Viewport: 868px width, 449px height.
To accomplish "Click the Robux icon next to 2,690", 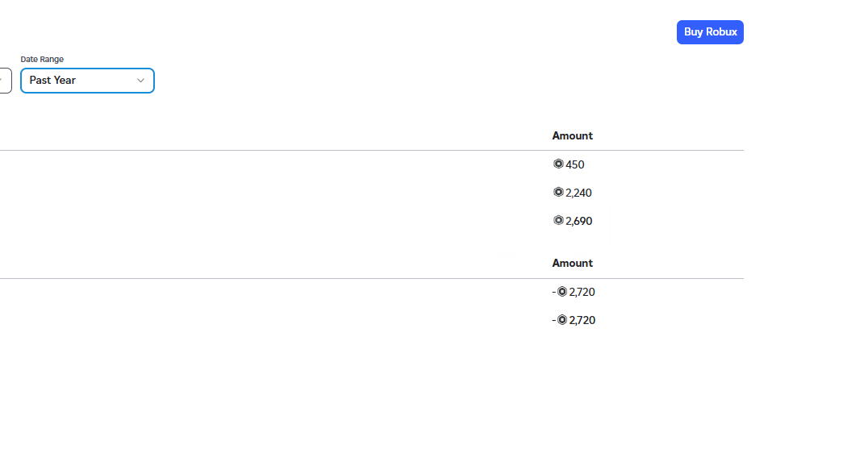I will click(x=558, y=220).
